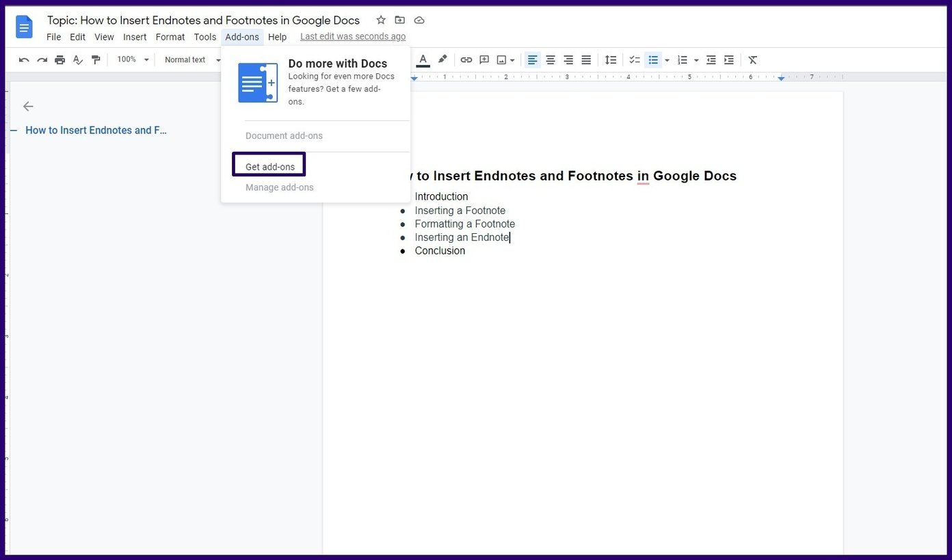Image resolution: width=952 pixels, height=560 pixels.
Task: Open the Edit menu
Action: pos(77,37)
